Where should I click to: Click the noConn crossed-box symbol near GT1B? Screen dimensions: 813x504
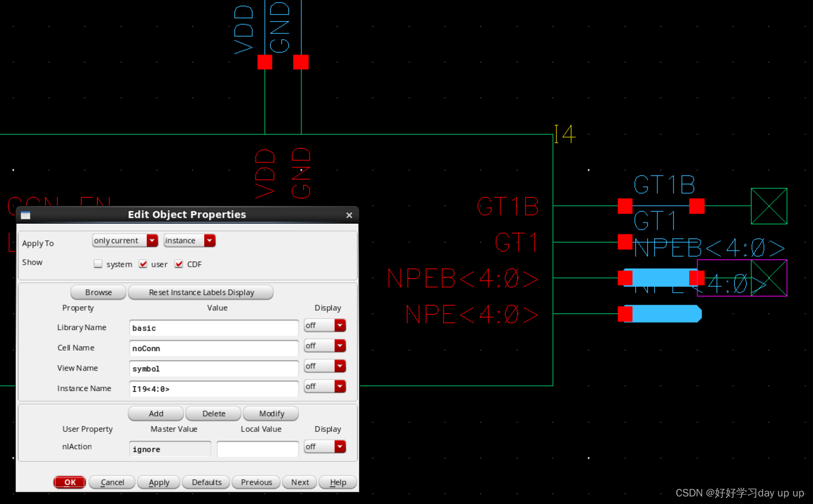pos(768,206)
